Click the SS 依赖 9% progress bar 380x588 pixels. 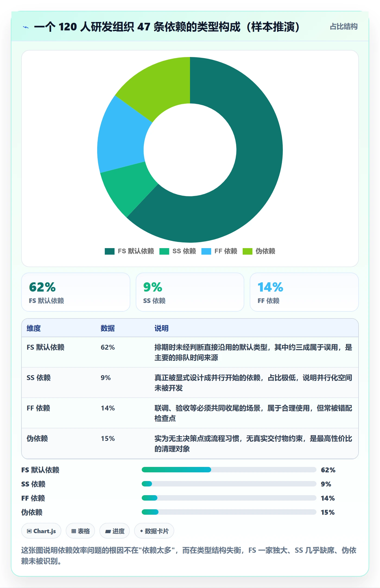point(229,484)
